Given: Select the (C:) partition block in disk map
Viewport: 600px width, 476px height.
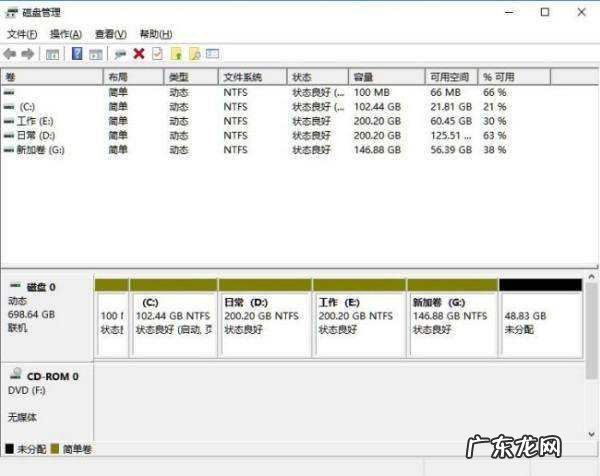Looking at the screenshot, I should coord(174,319).
